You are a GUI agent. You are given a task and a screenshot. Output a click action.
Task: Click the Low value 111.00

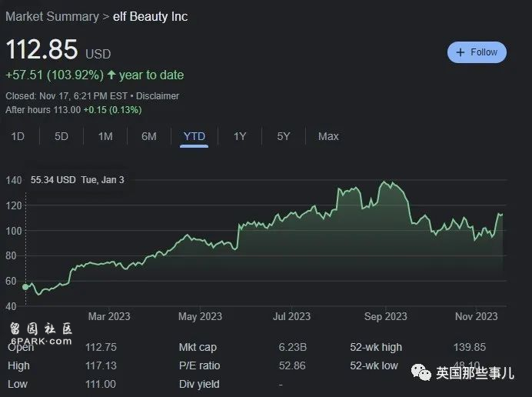click(x=101, y=384)
